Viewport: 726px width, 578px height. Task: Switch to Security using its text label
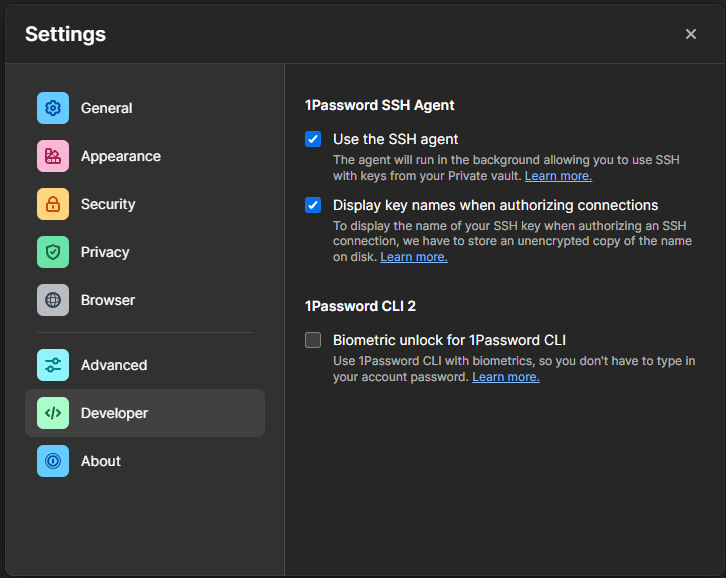[x=108, y=204]
